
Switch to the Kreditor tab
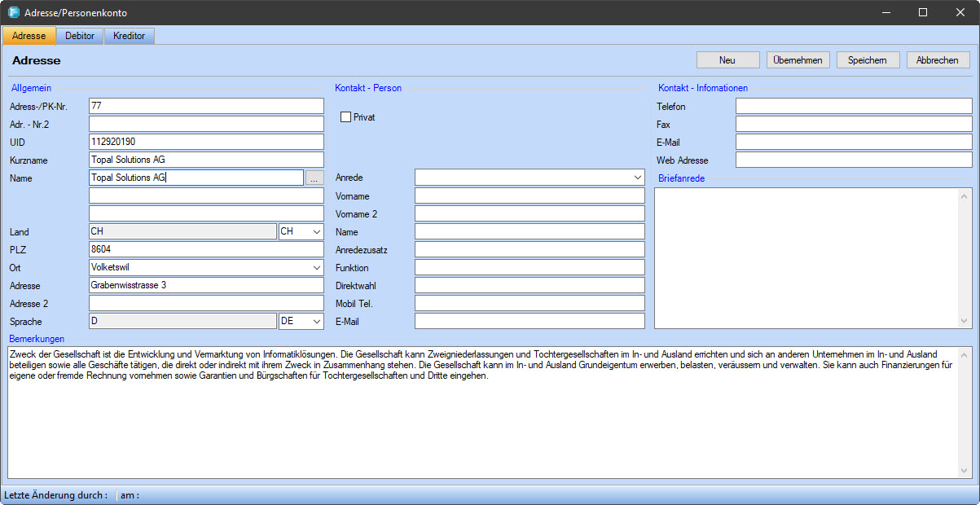(129, 36)
